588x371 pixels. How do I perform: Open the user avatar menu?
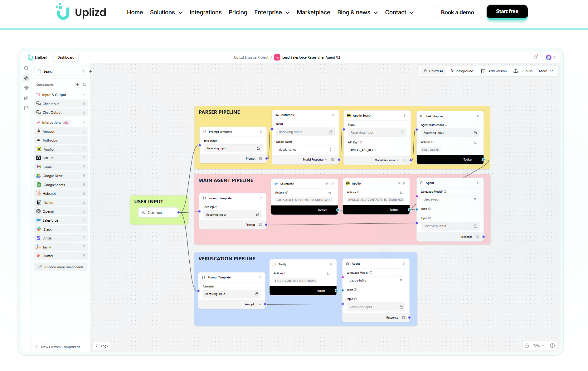pyautogui.click(x=550, y=57)
